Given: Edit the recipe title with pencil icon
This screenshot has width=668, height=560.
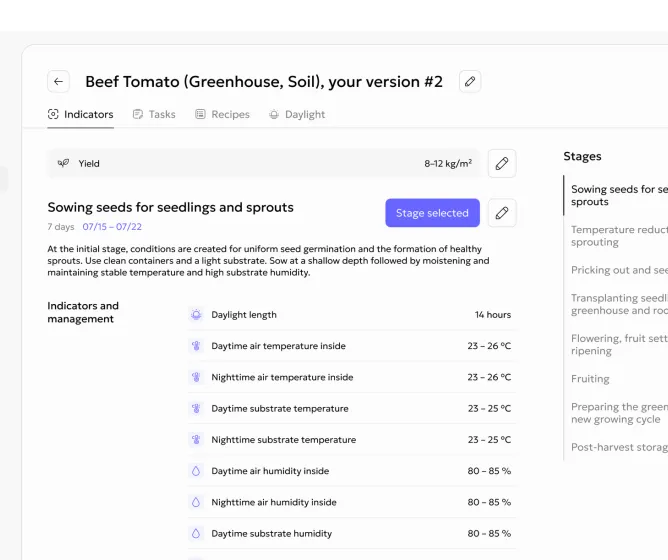Looking at the screenshot, I should (x=470, y=81).
